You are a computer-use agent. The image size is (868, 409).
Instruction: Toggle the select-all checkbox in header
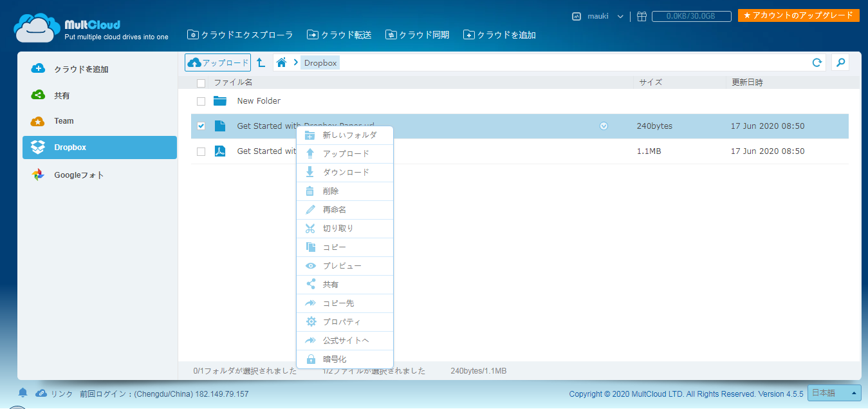tap(201, 83)
